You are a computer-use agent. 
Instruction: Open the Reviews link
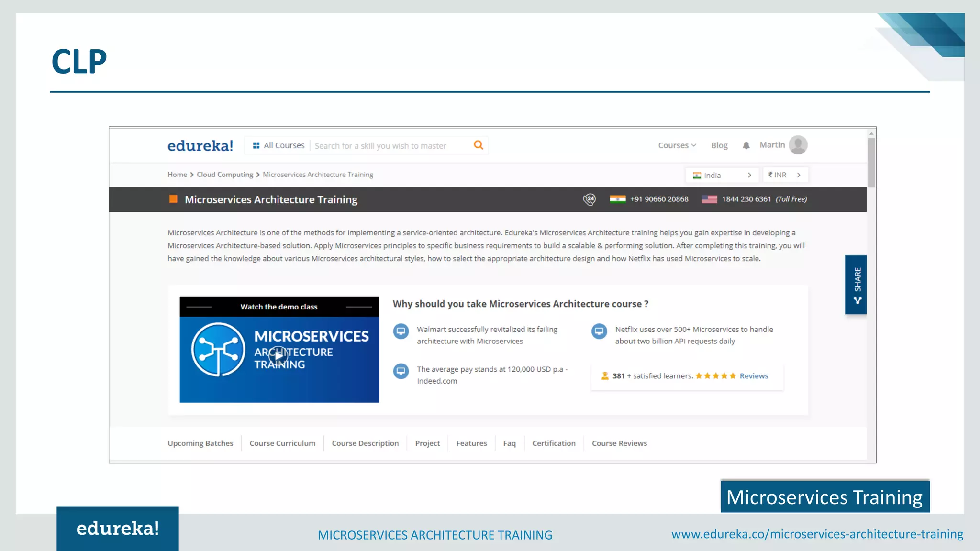tap(754, 376)
